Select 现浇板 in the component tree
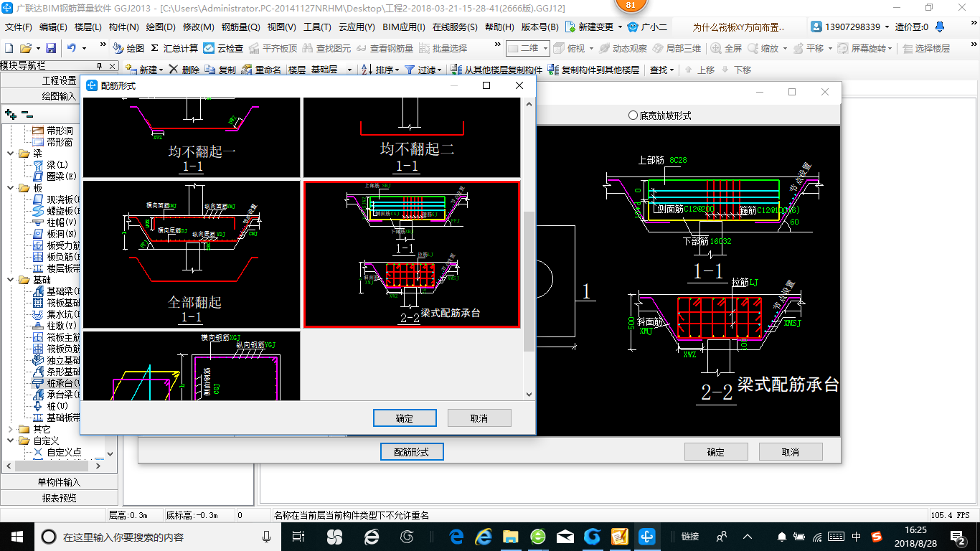The width and height of the screenshot is (980, 551). pos(56,199)
